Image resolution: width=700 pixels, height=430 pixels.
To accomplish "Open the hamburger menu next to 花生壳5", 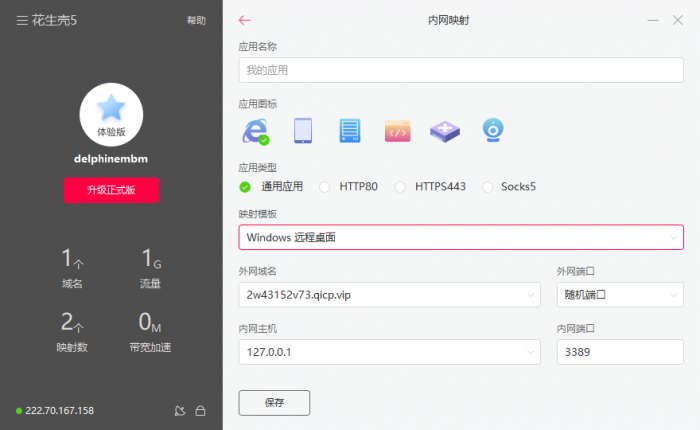I will pyautogui.click(x=22, y=21).
